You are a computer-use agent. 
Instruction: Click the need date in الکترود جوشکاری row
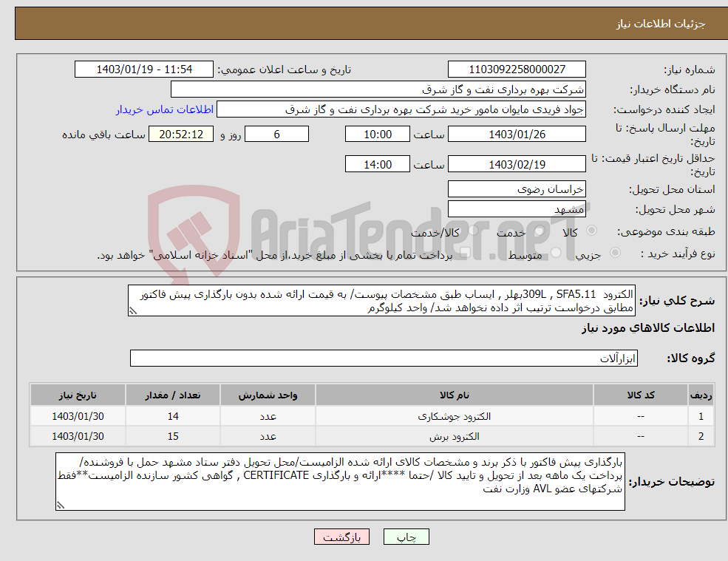point(78,416)
